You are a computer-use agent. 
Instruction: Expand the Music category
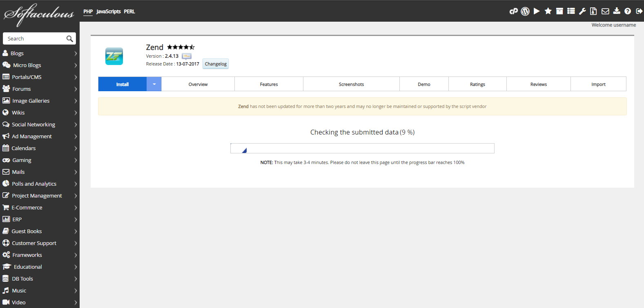coord(40,290)
